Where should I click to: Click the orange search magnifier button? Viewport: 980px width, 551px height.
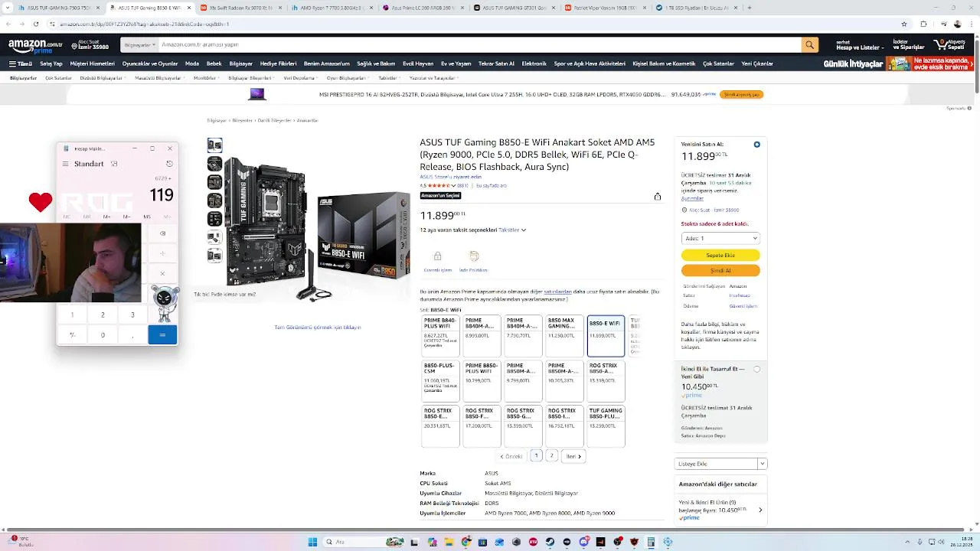pos(809,45)
